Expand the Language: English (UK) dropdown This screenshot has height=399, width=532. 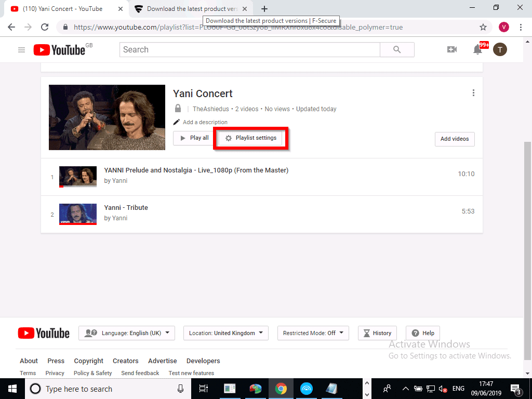127,333
